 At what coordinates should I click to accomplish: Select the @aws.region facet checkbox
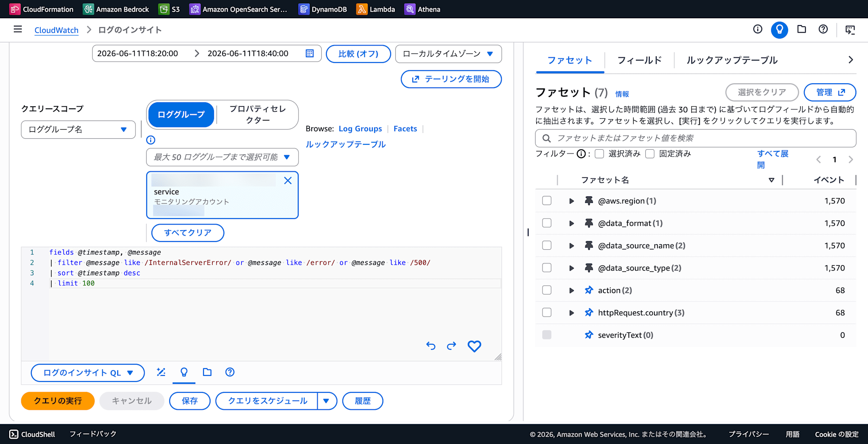pos(547,200)
